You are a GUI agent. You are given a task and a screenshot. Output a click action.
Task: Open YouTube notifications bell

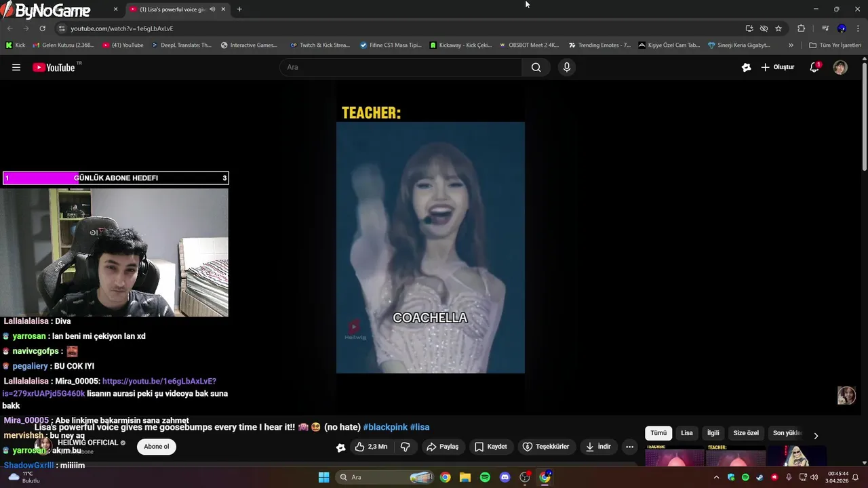click(814, 67)
